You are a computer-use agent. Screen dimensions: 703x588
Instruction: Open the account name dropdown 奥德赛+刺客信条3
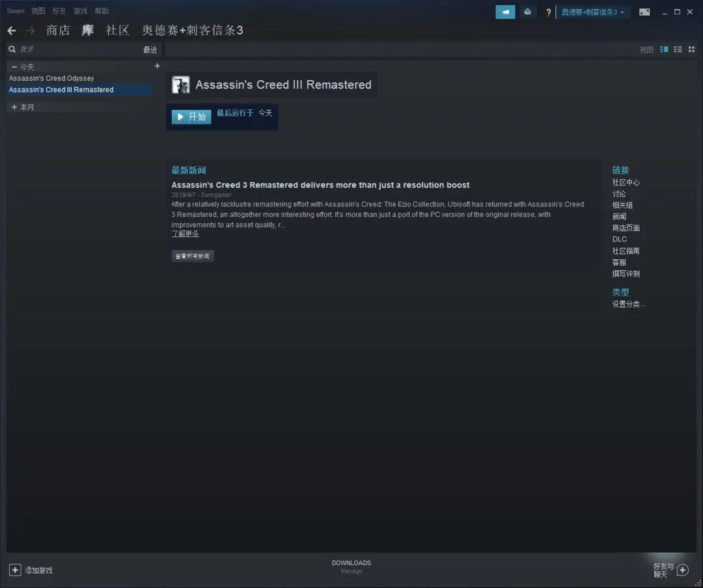pyautogui.click(x=593, y=12)
